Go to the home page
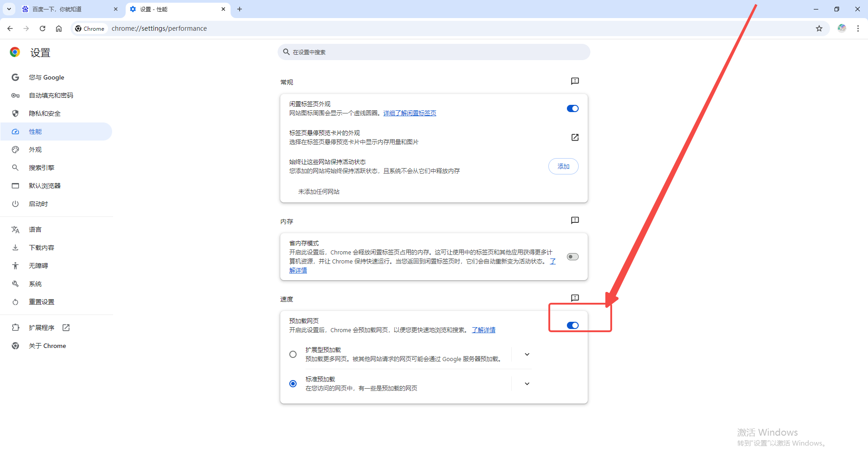 (59, 28)
